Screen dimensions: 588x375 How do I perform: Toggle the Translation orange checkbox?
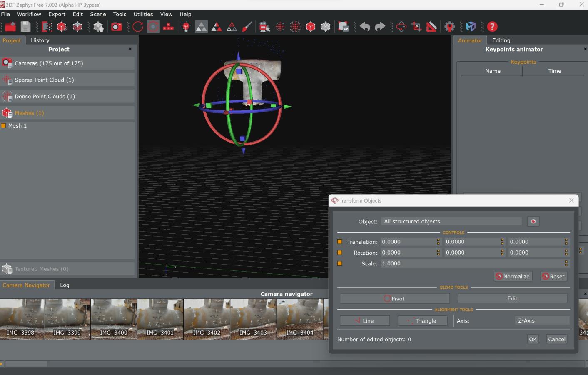point(340,242)
